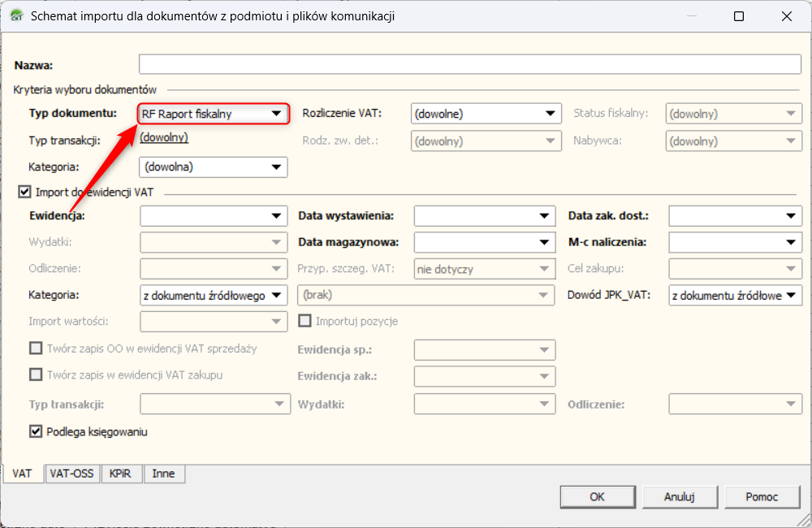
Task: Click into the Nazwa text field
Action: click(x=469, y=64)
